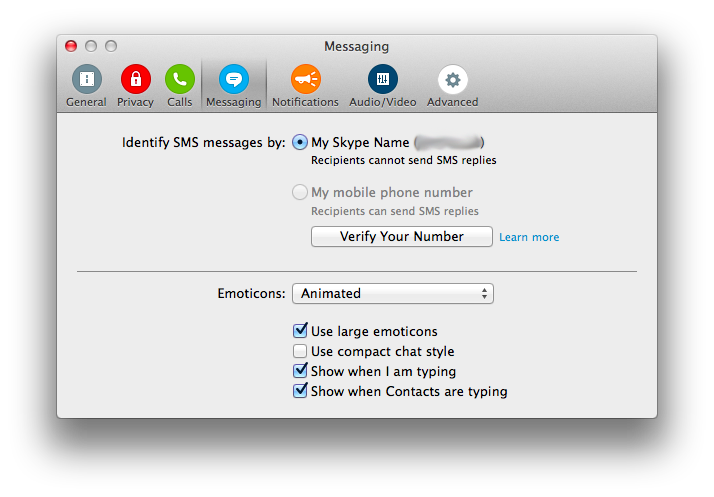
Task: Open the General preferences pane
Action: (86, 86)
